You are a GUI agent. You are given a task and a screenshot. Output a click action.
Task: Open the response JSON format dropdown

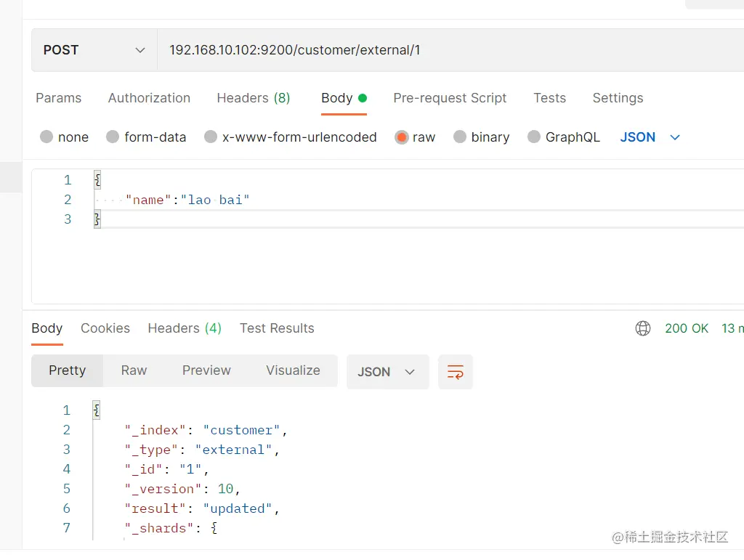(387, 372)
